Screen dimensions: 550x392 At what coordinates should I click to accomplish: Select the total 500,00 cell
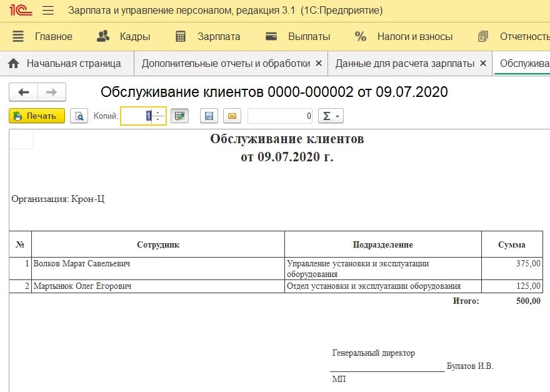tap(528, 301)
